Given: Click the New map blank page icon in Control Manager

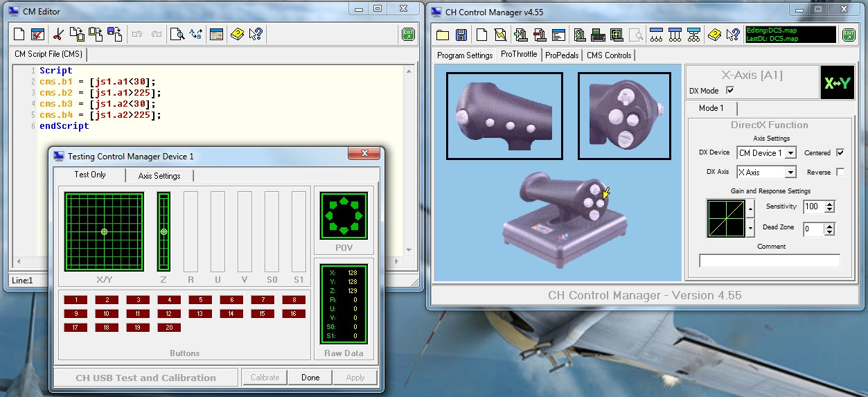Looking at the screenshot, I should pos(481,35).
